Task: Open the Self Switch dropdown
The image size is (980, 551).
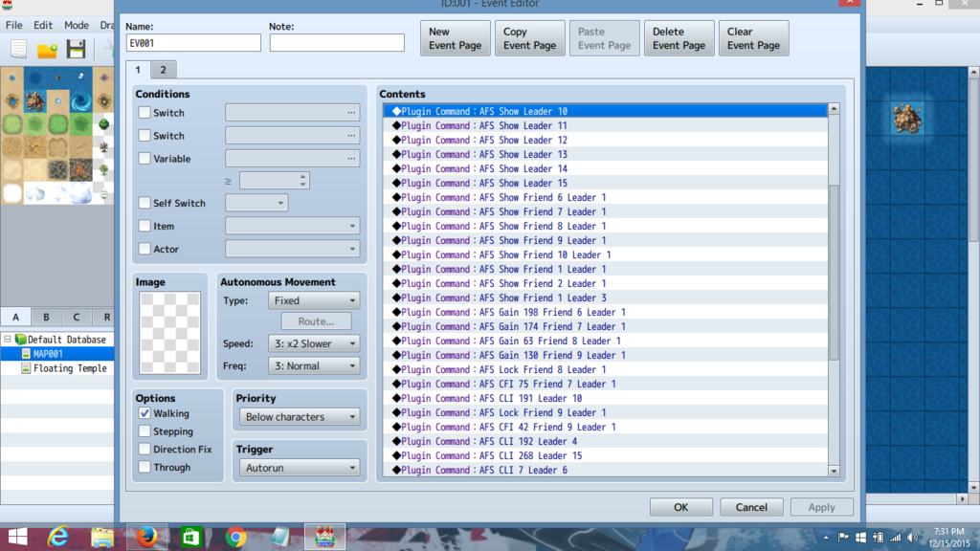Action: click(x=256, y=203)
